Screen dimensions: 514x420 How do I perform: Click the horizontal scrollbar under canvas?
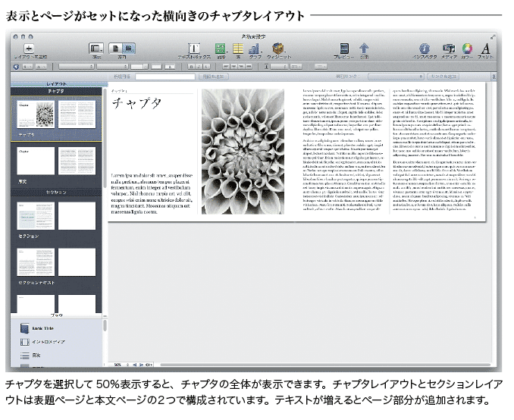pyautogui.click(x=324, y=364)
